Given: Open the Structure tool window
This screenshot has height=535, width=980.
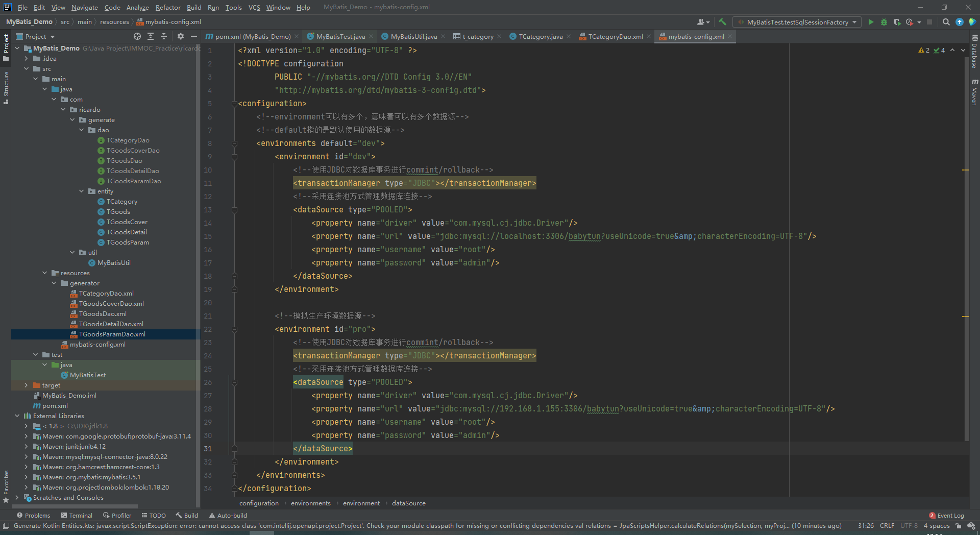Looking at the screenshot, I should click(6, 88).
